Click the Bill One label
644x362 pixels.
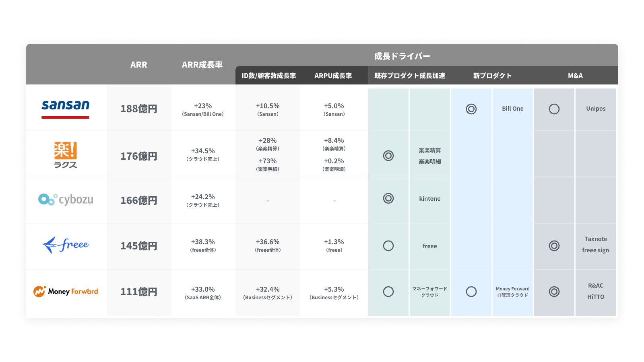(512, 109)
